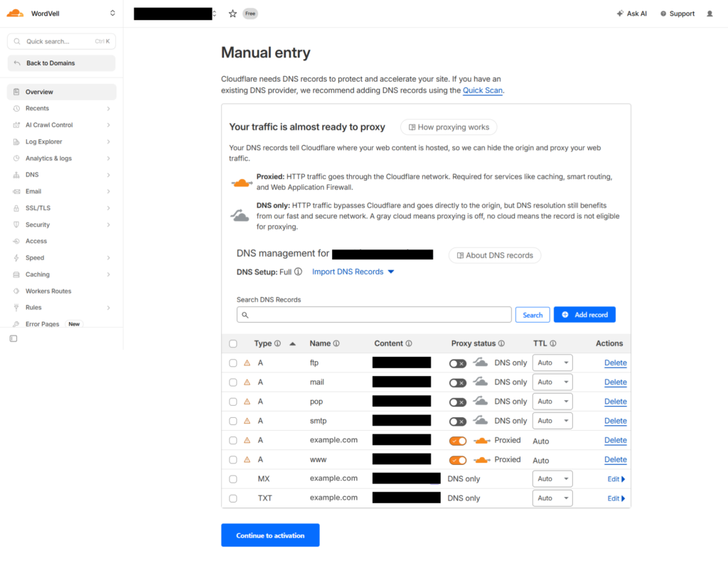Select the checkbox for the MX record row

[x=233, y=478]
